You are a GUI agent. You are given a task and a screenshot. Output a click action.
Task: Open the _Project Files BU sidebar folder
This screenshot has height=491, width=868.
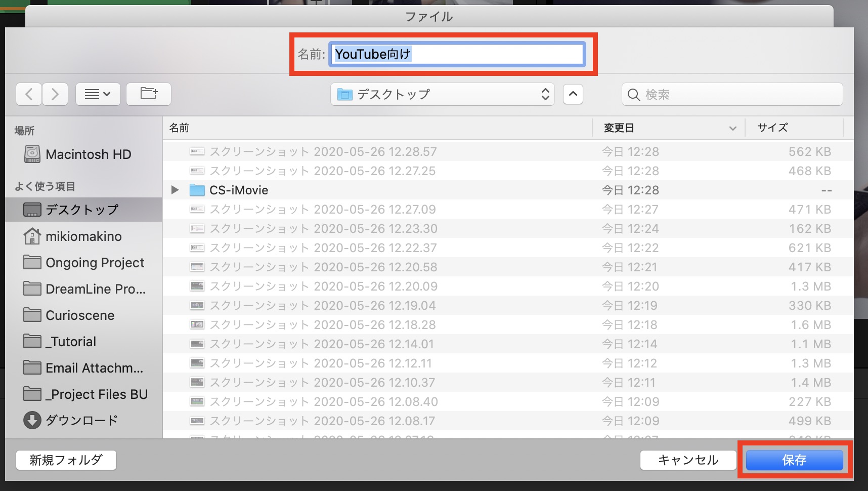(x=83, y=394)
